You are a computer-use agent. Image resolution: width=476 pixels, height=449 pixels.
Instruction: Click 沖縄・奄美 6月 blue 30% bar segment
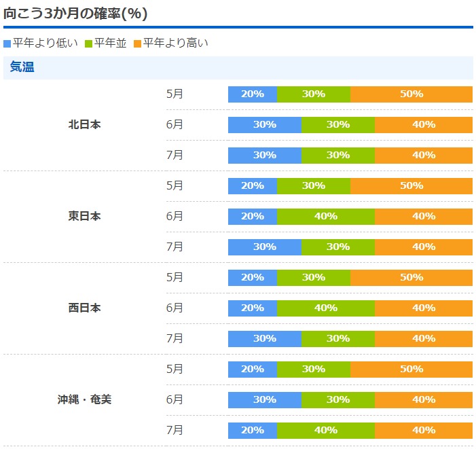pos(265,400)
